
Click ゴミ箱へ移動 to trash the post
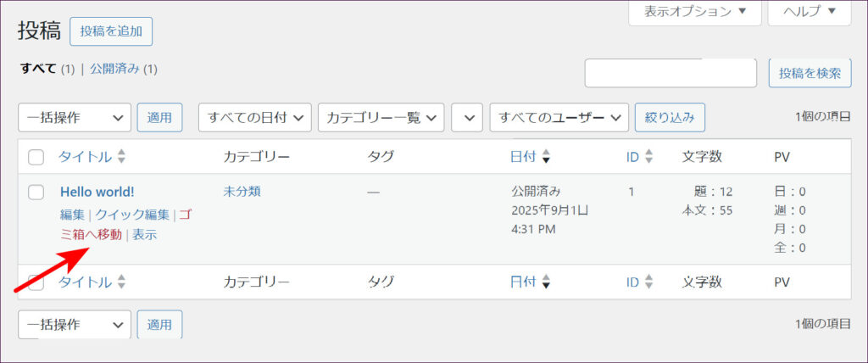click(92, 234)
